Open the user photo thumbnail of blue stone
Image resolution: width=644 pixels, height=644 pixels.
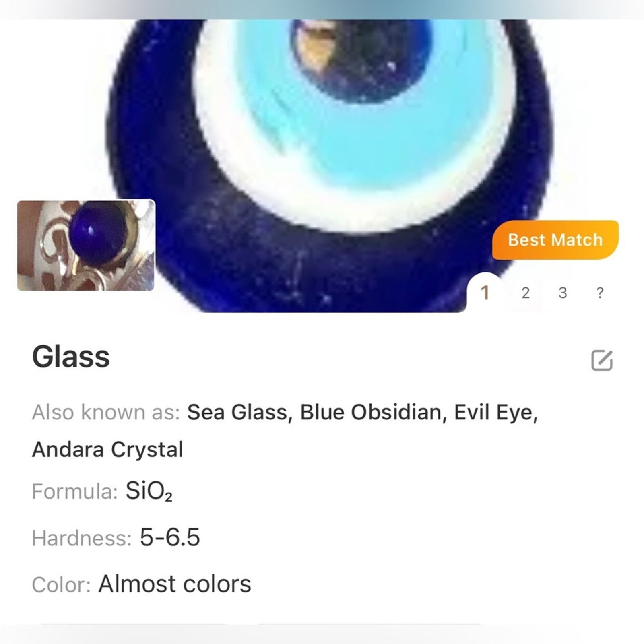click(86, 245)
